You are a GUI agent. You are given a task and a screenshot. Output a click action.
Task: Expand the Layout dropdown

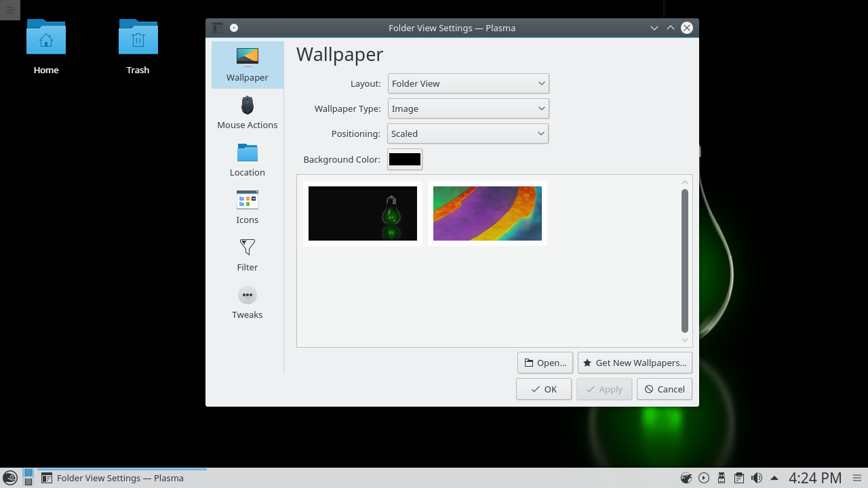click(468, 83)
